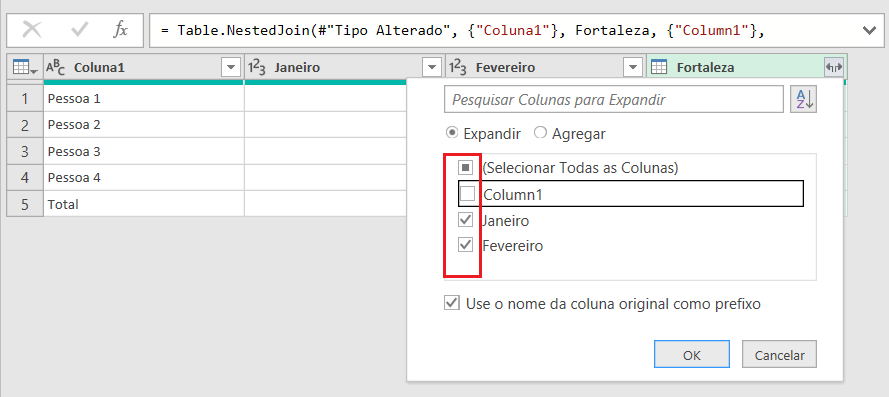Open the Janeiro column filter dropdown

[x=432, y=68]
